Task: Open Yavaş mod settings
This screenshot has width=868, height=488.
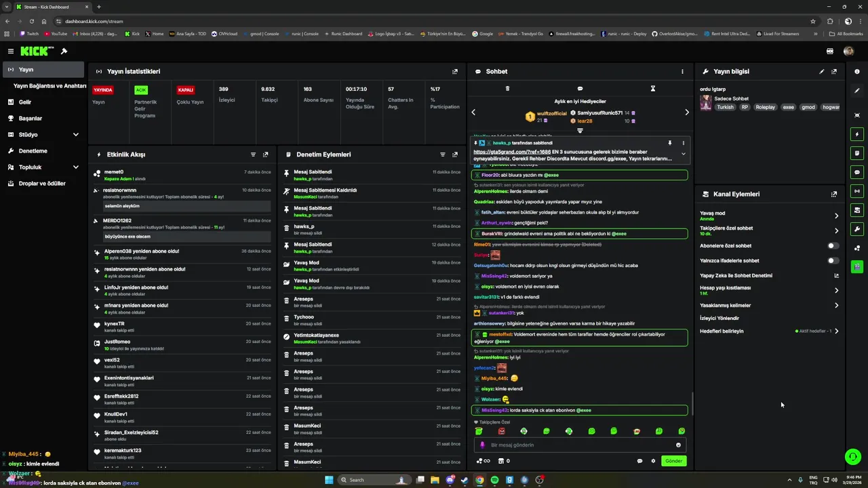Action: click(x=770, y=216)
